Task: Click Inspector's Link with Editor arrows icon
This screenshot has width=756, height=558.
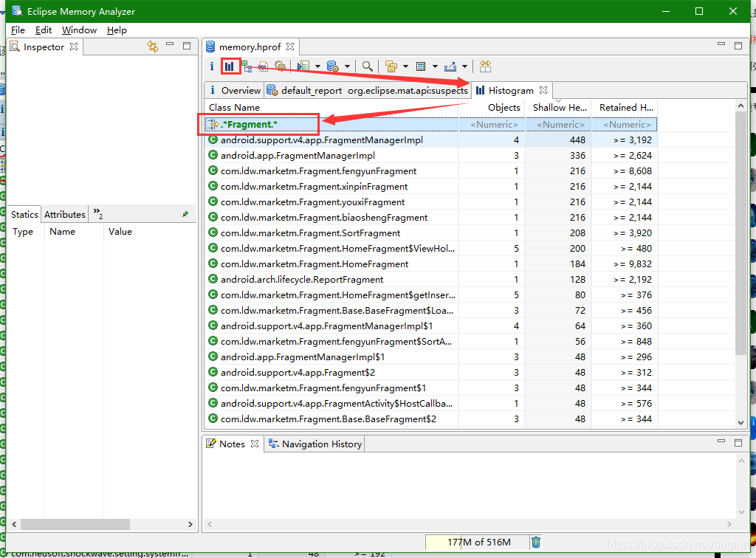Action: coord(153,46)
